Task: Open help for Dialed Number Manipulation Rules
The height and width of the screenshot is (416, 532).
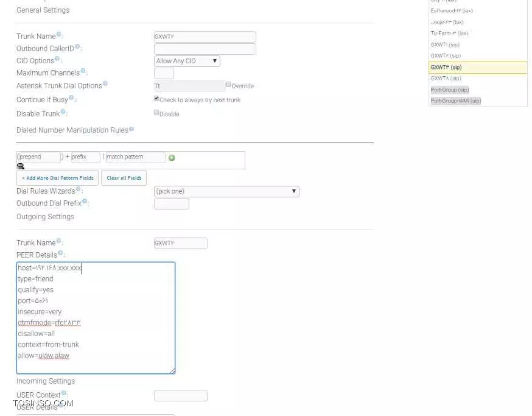Action: 131,129
